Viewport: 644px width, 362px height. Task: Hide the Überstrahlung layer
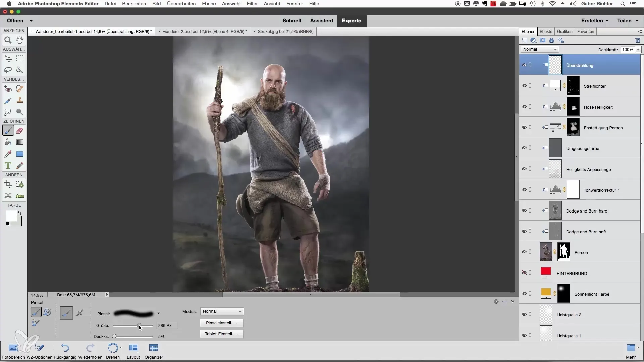click(x=524, y=65)
